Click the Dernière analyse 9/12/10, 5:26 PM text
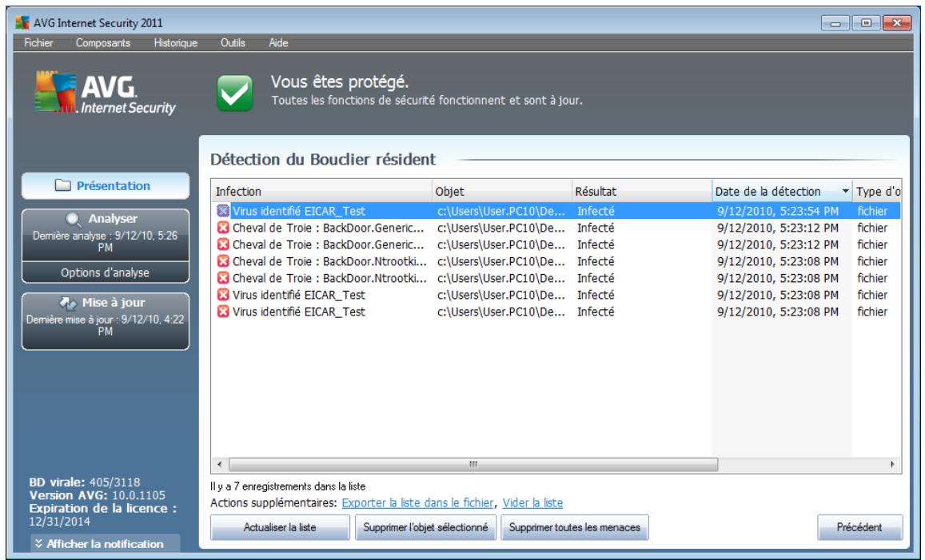Screen dimensions: 925x560 point(105,242)
